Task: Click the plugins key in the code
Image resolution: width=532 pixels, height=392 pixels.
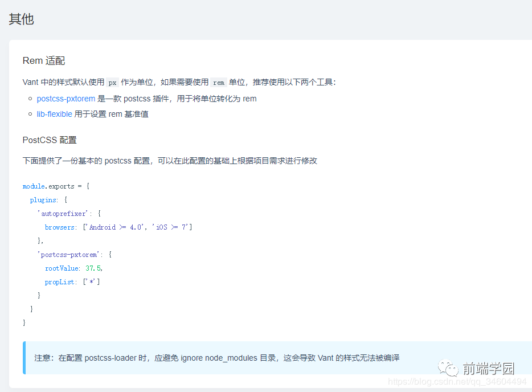Action: point(43,200)
